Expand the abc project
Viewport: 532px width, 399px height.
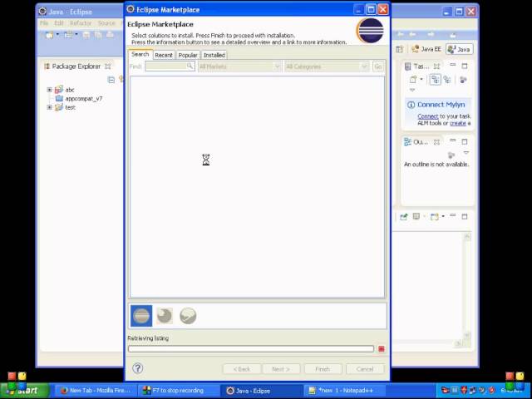(x=50, y=90)
